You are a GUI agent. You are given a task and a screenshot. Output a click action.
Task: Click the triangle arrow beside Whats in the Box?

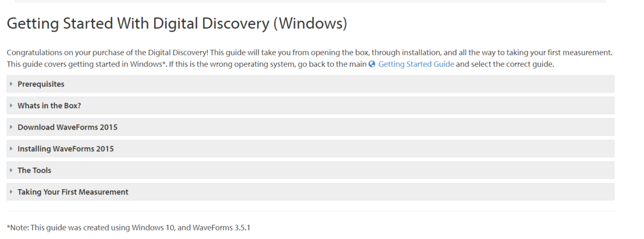(x=11, y=106)
